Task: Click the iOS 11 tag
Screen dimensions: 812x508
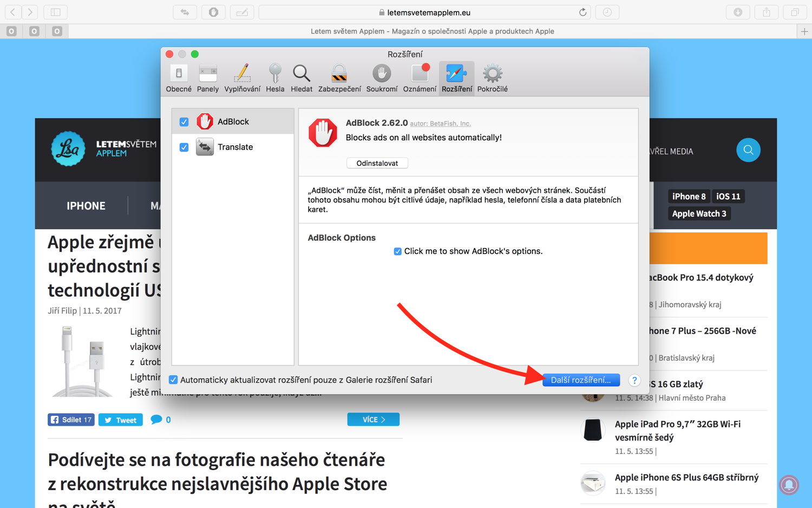Action: (728, 197)
